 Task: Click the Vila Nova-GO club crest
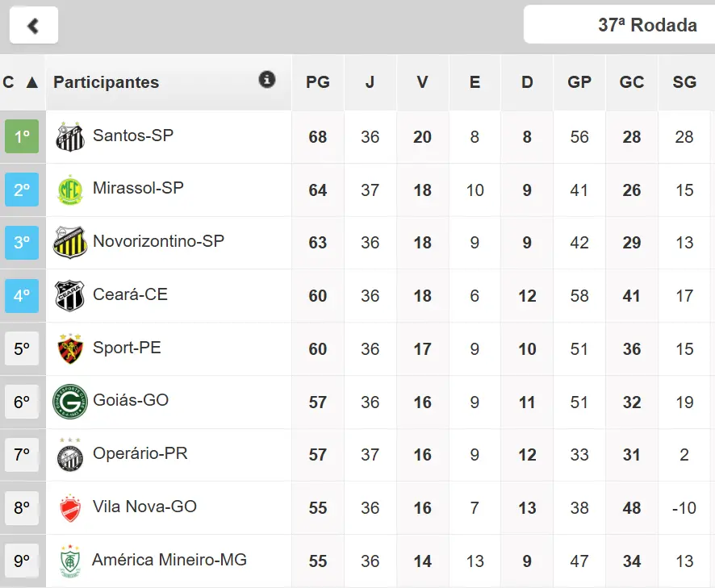click(70, 508)
